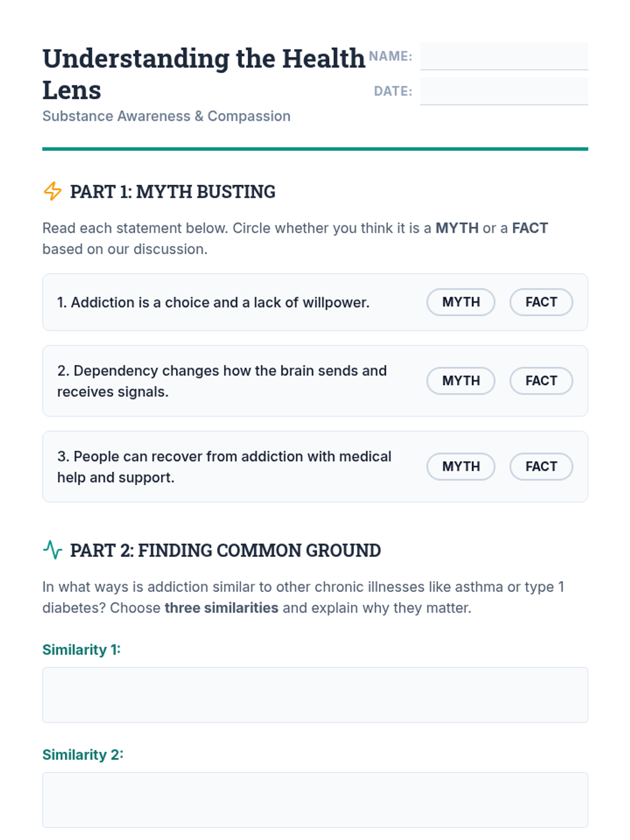Select MYTH for the willpower statement

point(460,302)
